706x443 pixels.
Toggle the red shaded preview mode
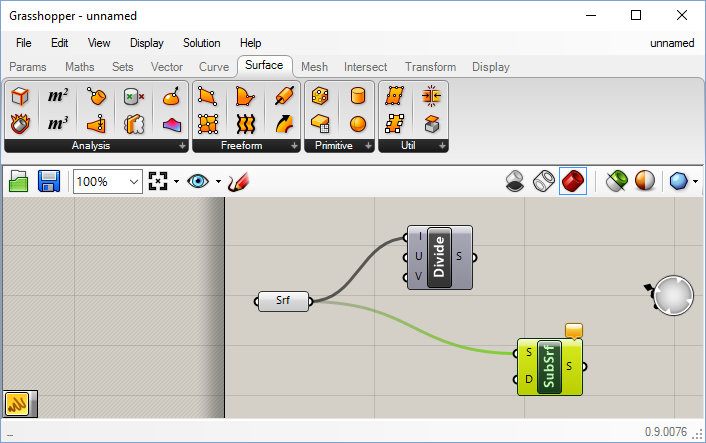(x=573, y=181)
